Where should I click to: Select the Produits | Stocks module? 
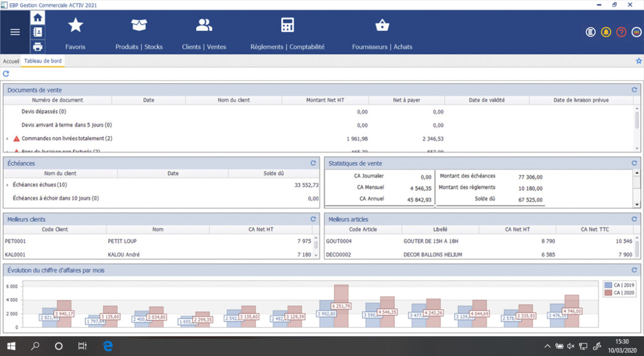[139, 24]
